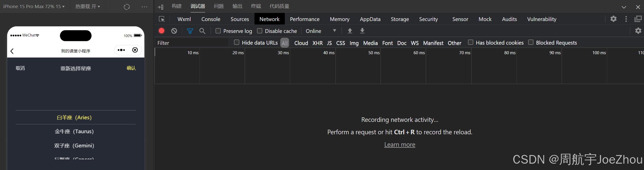The image size is (644, 170).
Task: Click the red record network log button
Action: click(x=161, y=31)
